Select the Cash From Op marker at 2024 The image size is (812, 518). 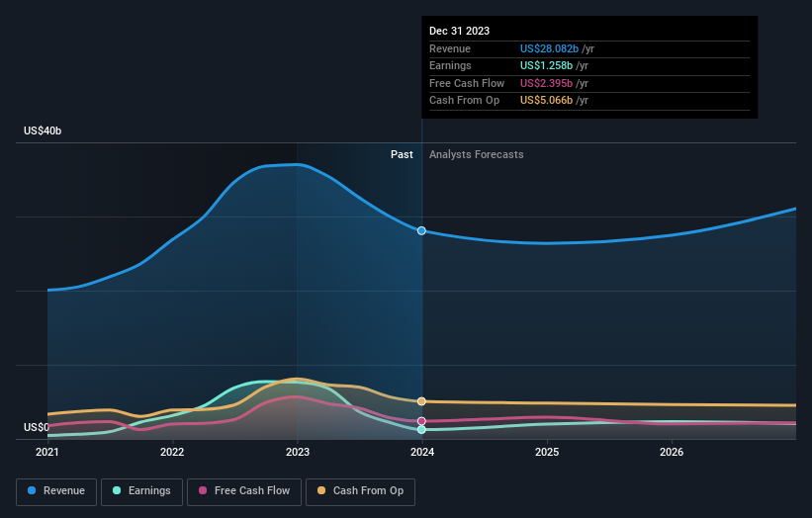[421, 401]
